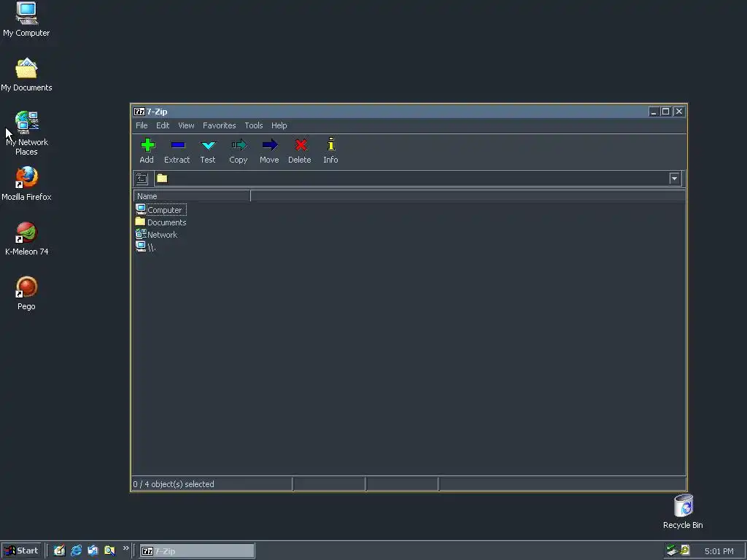Screen dimensions: 747x560
Task: Click the yellow disc tray icon
Action: [685, 551]
